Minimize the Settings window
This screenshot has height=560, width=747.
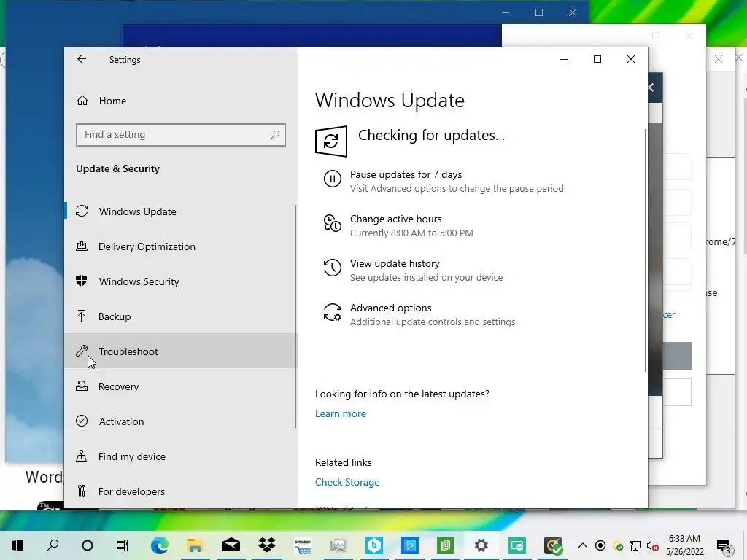(x=564, y=59)
